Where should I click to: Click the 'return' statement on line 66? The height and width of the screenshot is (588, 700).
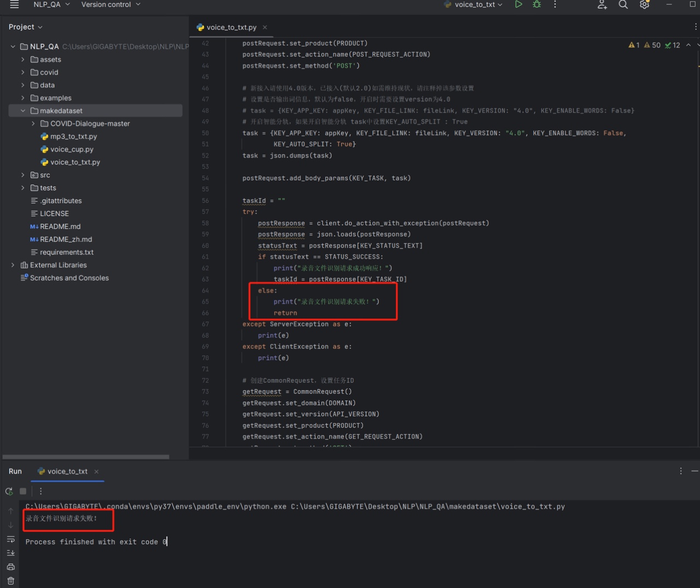pyautogui.click(x=285, y=313)
